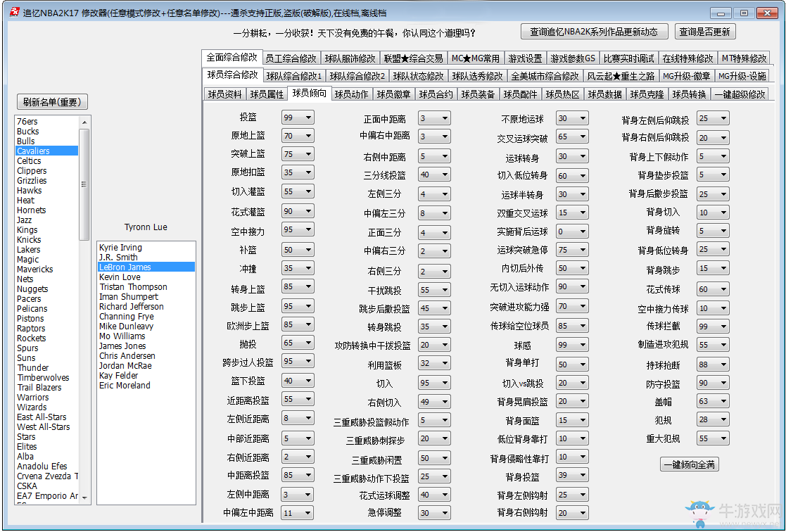Open the 游戏设置 tab
Image resolution: width=786 pixels, height=532 pixels.
525,58
